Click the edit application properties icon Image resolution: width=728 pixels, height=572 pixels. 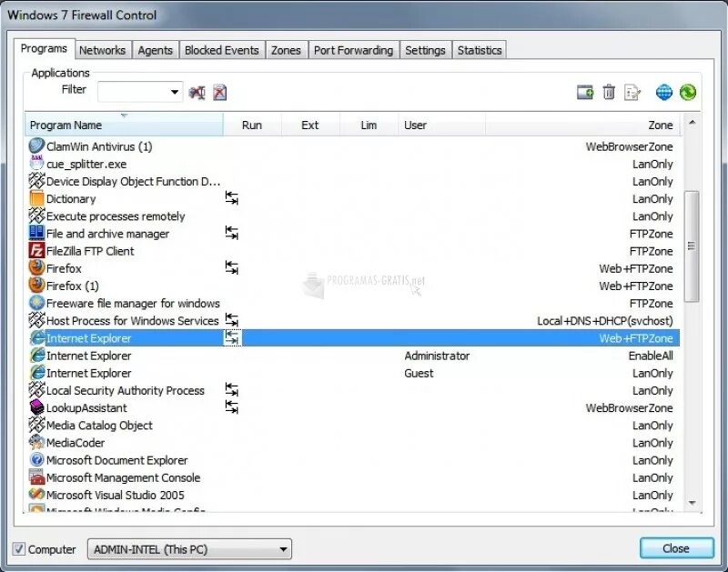[632, 93]
